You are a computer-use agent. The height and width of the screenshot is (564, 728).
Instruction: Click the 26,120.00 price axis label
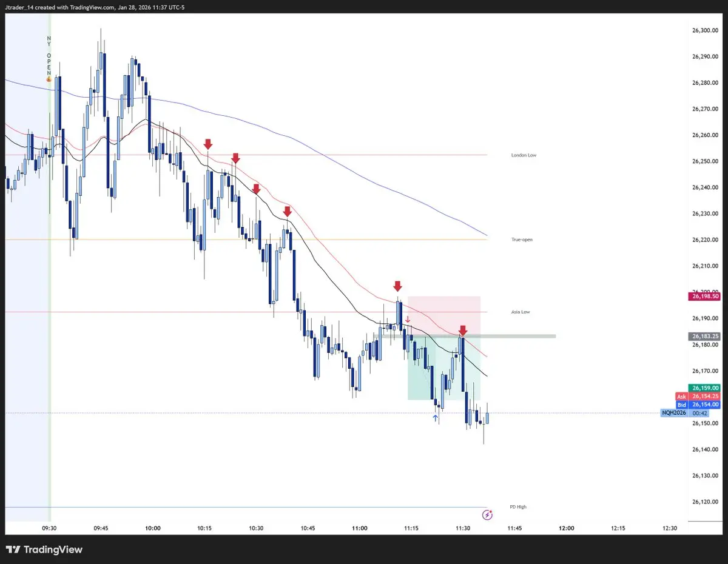tap(704, 502)
